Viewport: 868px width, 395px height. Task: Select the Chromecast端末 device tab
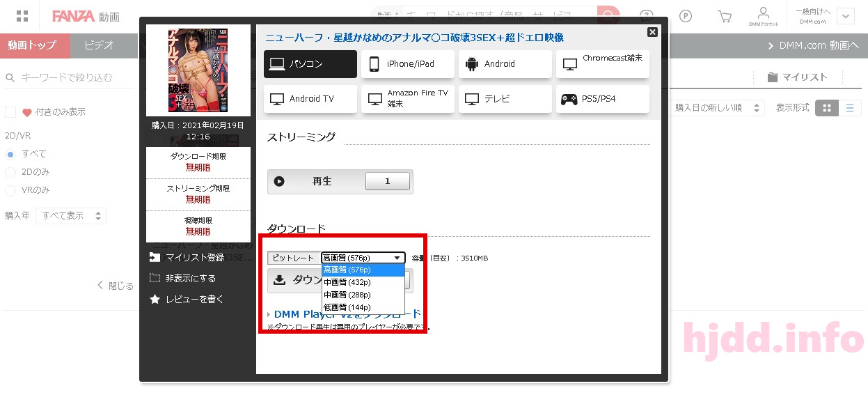click(603, 64)
